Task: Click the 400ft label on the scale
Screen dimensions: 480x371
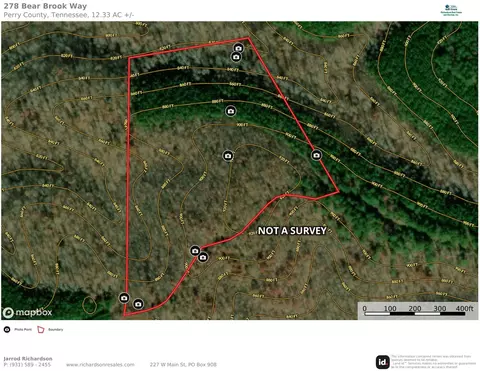Action: (464, 308)
